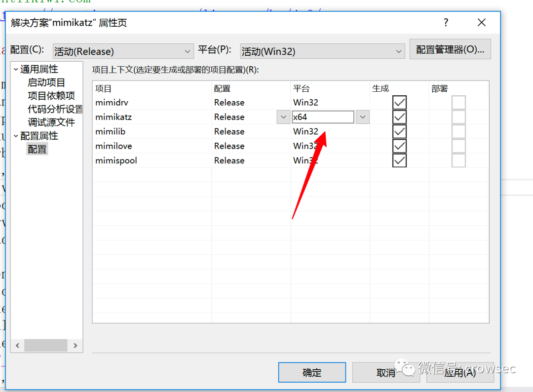Collapse the 配置属性 tree node
The height and width of the screenshot is (392, 533).
[x=16, y=136]
